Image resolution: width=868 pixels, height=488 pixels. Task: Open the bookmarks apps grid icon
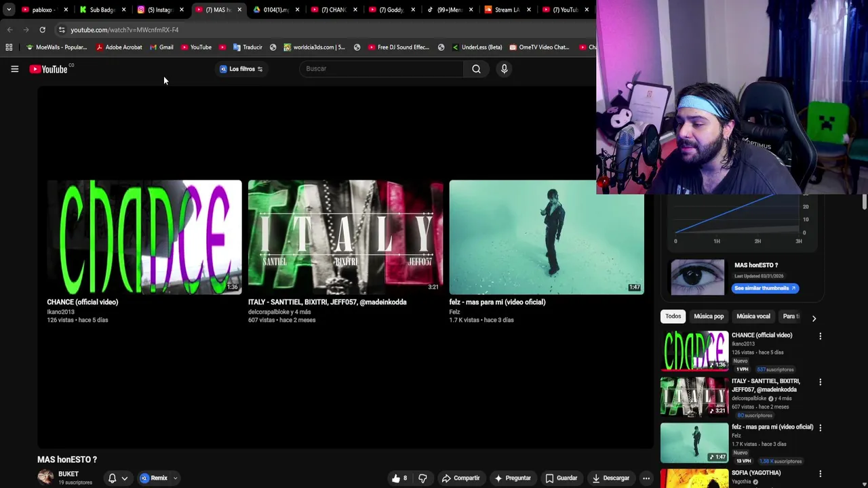[x=9, y=47]
